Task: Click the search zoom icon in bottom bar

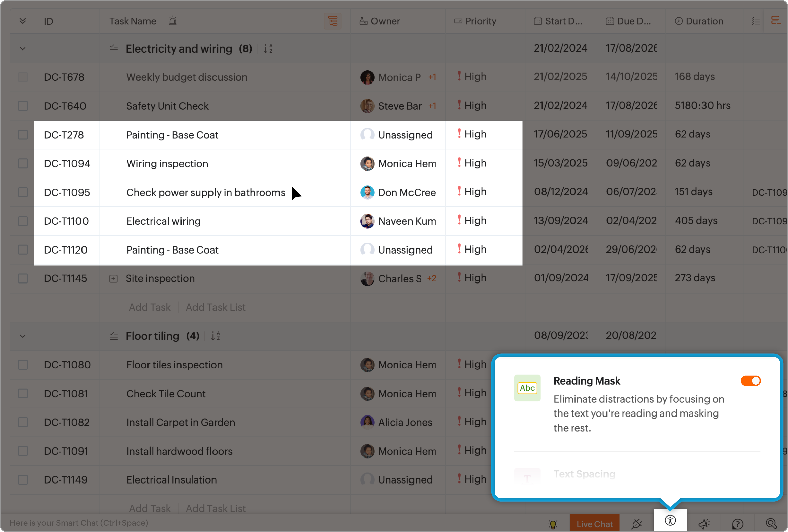Action: [x=771, y=523]
